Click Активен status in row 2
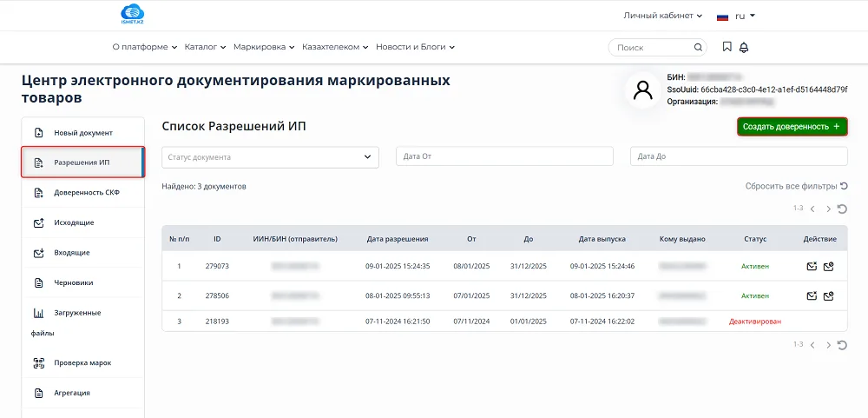This screenshot has width=868, height=418. click(755, 296)
